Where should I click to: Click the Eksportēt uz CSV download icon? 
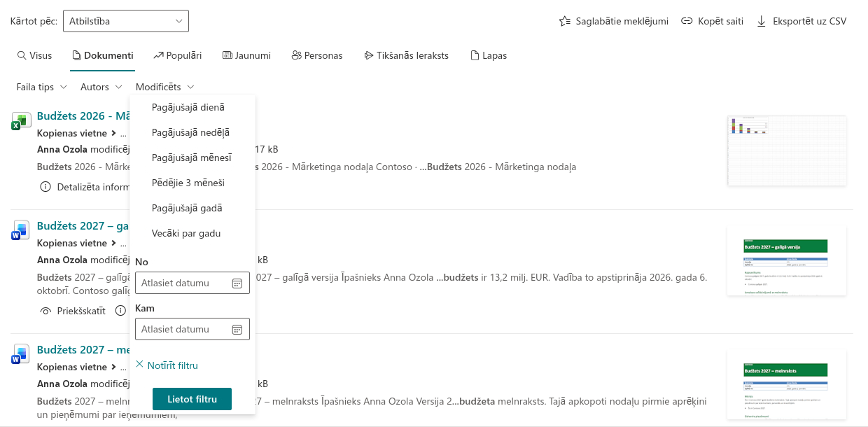click(x=762, y=21)
